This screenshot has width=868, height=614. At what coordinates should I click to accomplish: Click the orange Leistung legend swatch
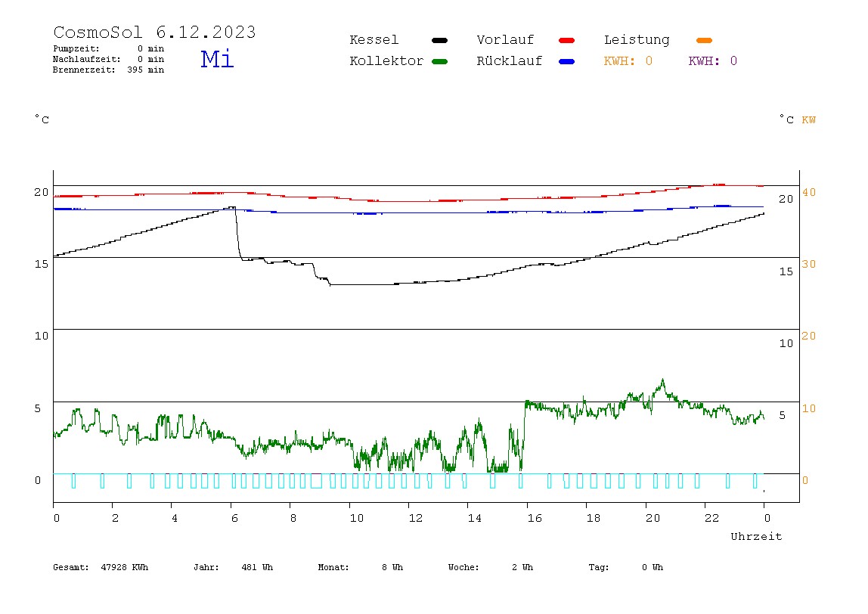704,40
